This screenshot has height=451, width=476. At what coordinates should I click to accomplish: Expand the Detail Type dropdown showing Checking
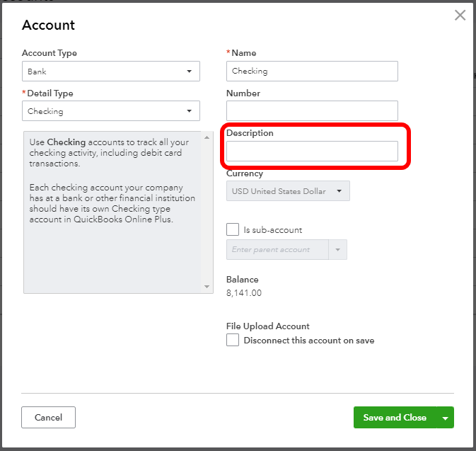click(x=111, y=111)
